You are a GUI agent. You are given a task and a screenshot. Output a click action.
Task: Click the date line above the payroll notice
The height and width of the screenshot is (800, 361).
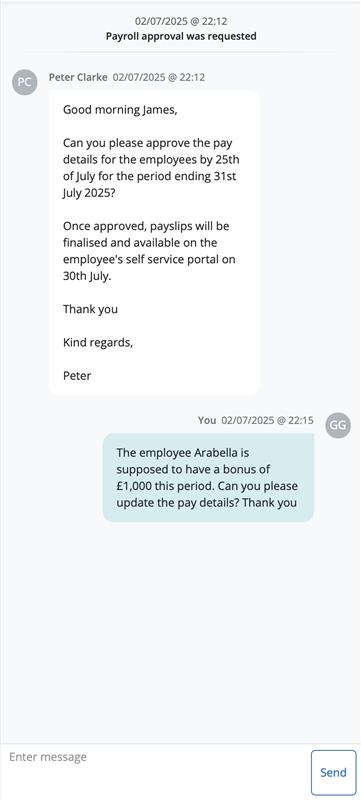[x=181, y=21]
